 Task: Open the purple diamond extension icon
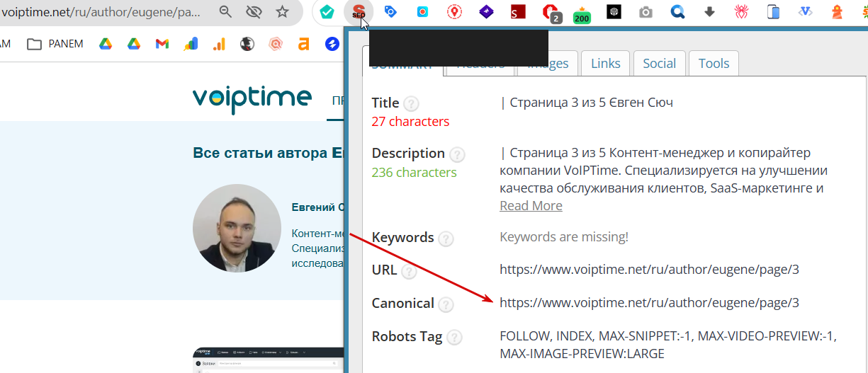486,11
